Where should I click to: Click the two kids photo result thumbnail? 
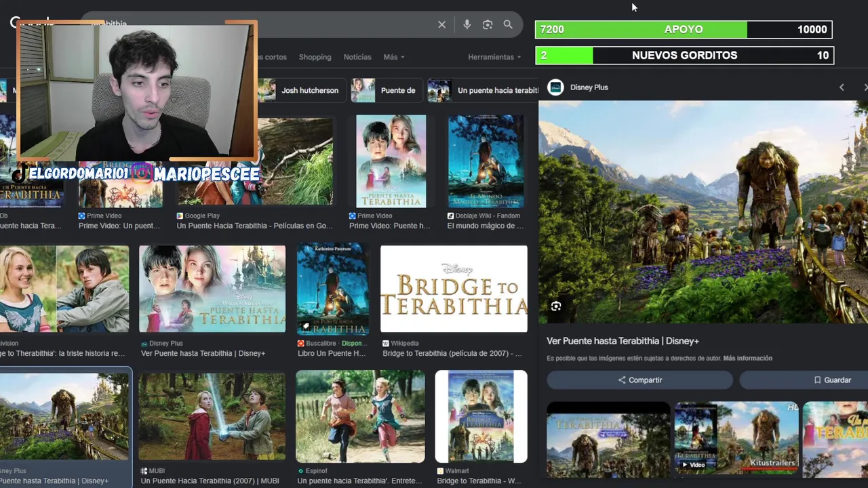pos(64,289)
